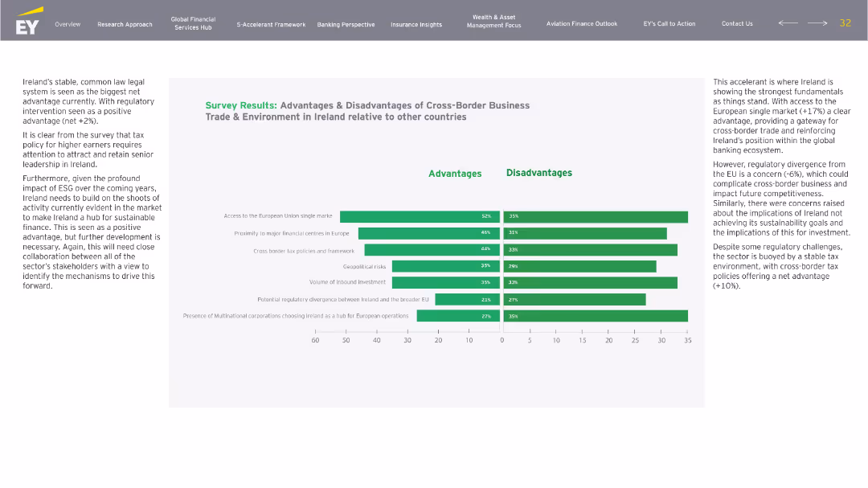
Task: Click the paragraph starting 'It is clear from the survey'
Action: click(x=88, y=150)
